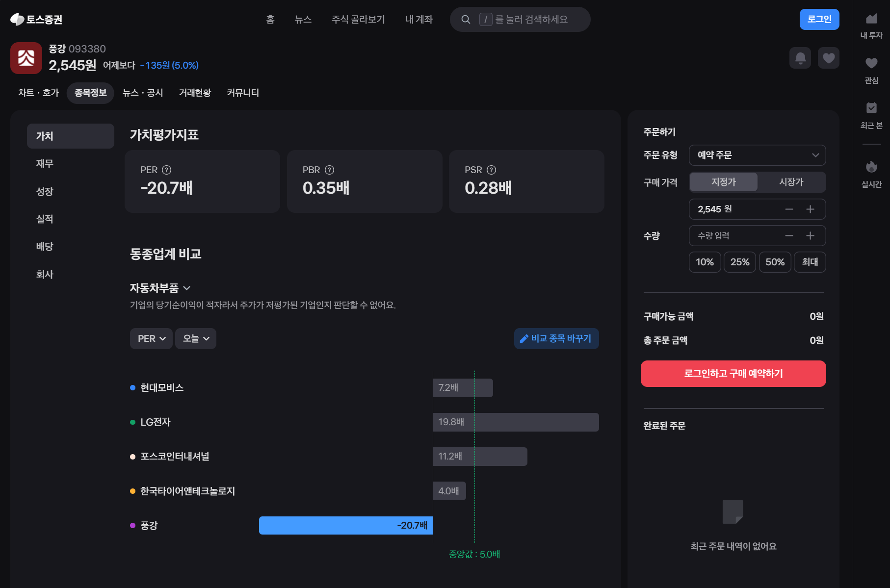Click the 중앙값 : 5.0배 label
890x588 pixels.
[x=474, y=554]
